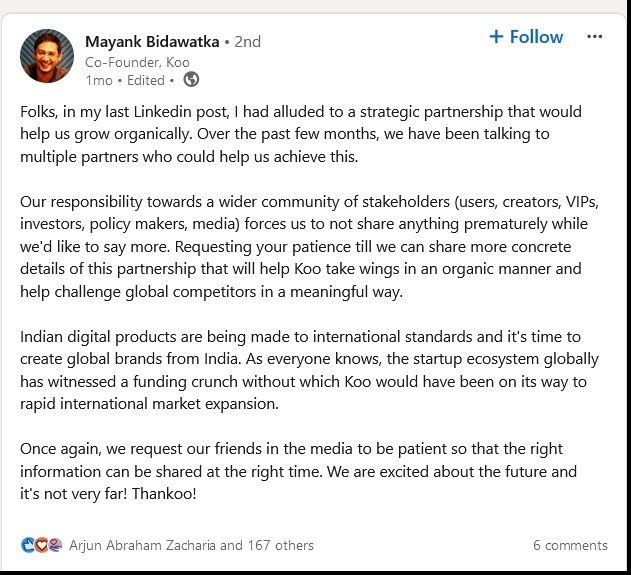The height and width of the screenshot is (575, 631).
Task: Click the blue Like reaction icon
Action: point(27,545)
